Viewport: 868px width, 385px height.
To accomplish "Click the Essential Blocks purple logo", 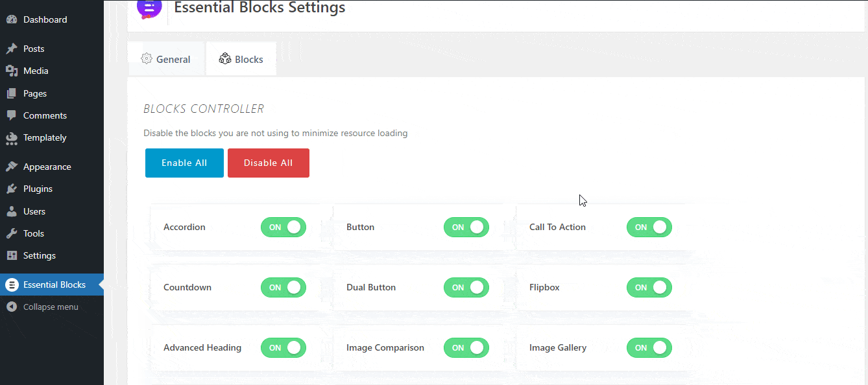I will coord(149,8).
